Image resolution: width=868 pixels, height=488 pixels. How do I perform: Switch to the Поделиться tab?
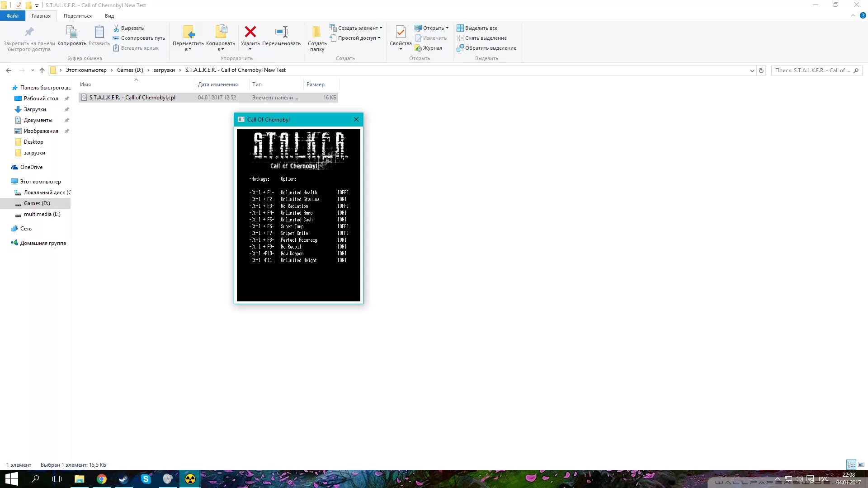(78, 16)
